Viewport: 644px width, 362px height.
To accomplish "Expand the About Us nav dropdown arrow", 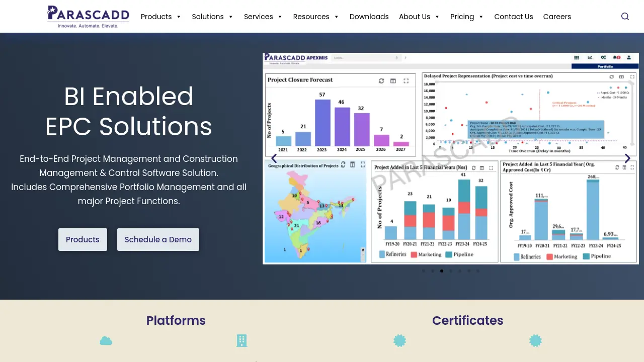I will tap(437, 17).
